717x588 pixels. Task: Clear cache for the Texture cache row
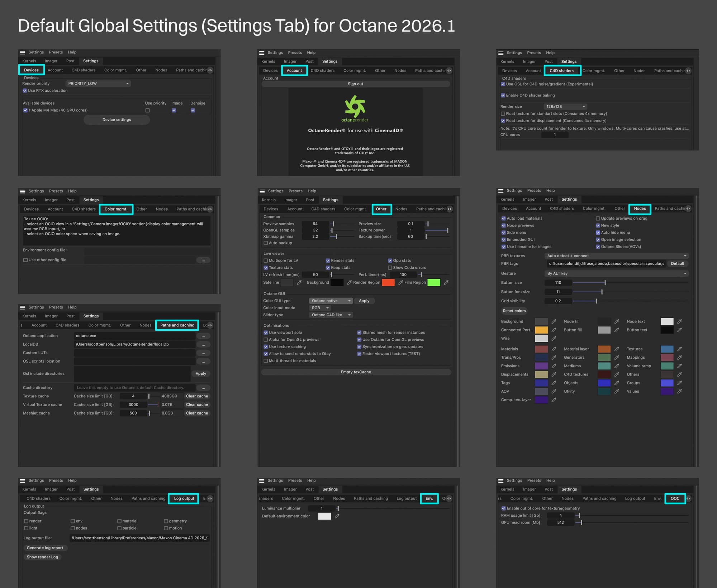(x=197, y=396)
